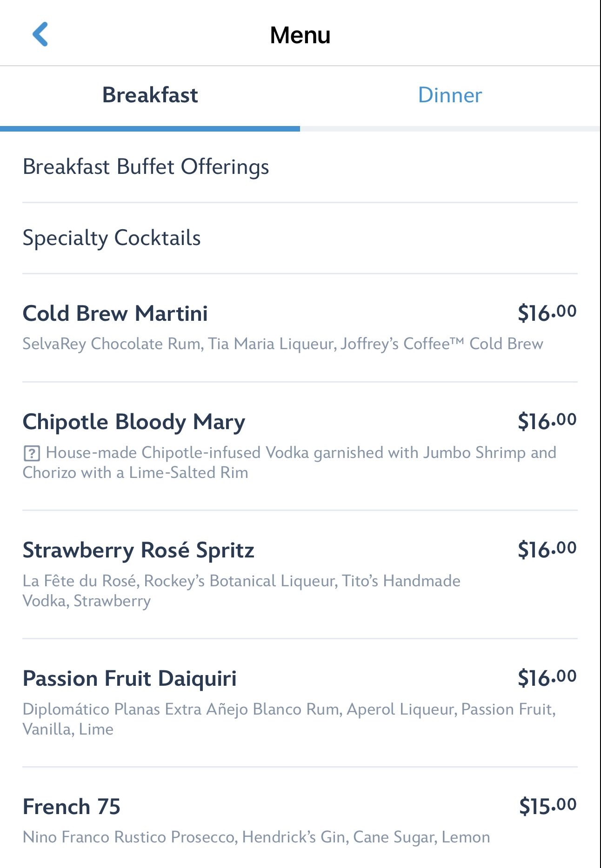Viewport: 601px width, 868px height.
Task: Select the Breakfast tab
Action: pos(150,95)
